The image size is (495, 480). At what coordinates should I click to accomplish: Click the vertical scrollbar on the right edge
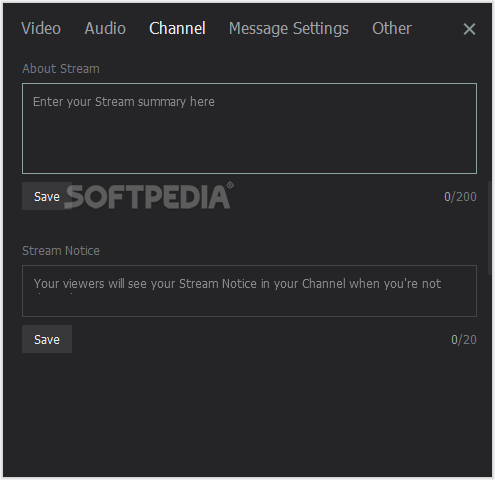tap(489, 228)
